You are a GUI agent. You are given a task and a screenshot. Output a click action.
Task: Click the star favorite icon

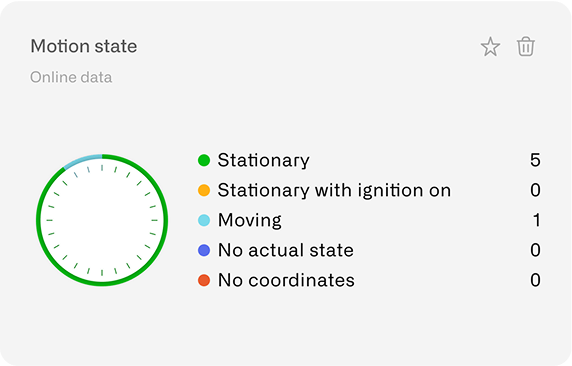pos(490,47)
